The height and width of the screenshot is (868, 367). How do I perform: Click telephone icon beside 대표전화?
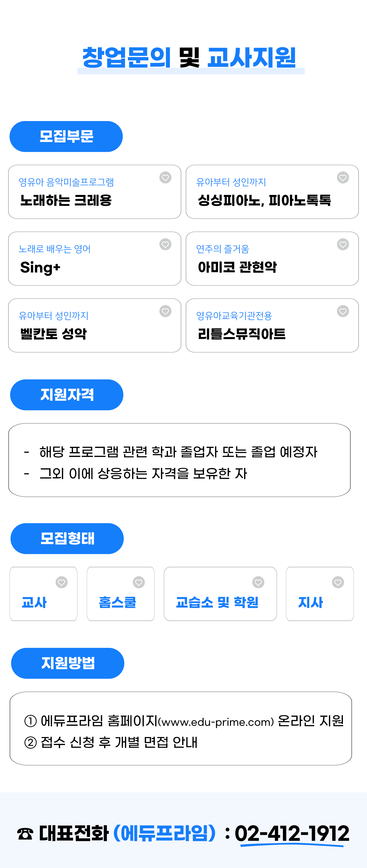coord(25,834)
